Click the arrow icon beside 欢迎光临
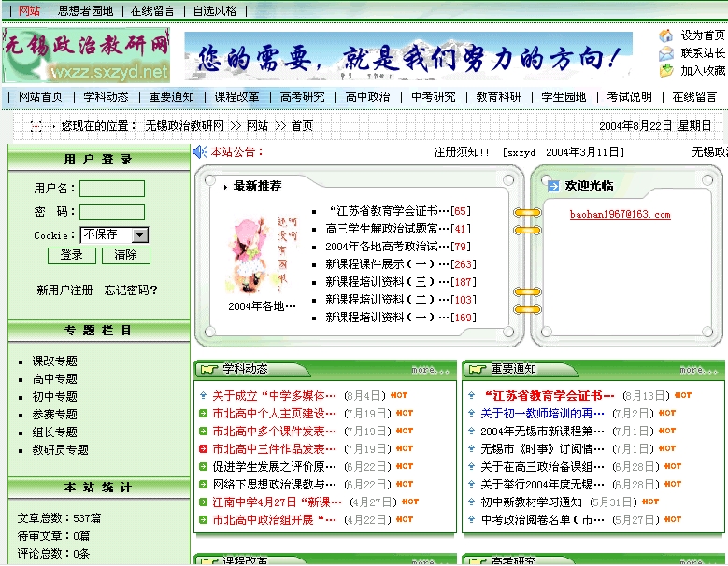The width and height of the screenshot is (728, 566). click(553, 186)
